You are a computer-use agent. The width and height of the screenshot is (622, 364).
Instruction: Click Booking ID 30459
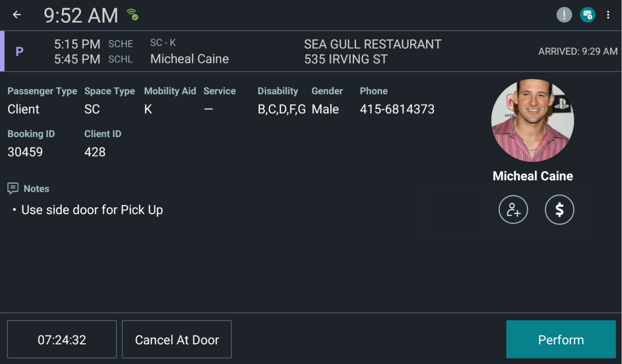(x=25, y=152)
